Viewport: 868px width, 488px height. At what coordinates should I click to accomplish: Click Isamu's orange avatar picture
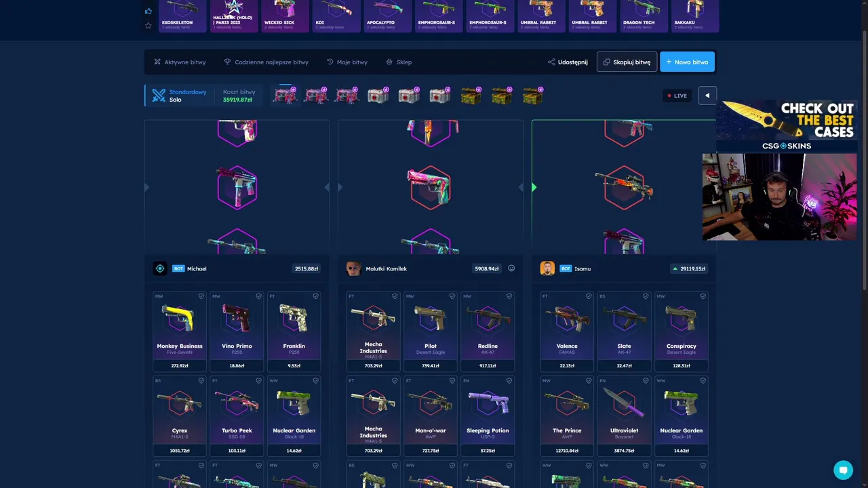coord(547,268)
